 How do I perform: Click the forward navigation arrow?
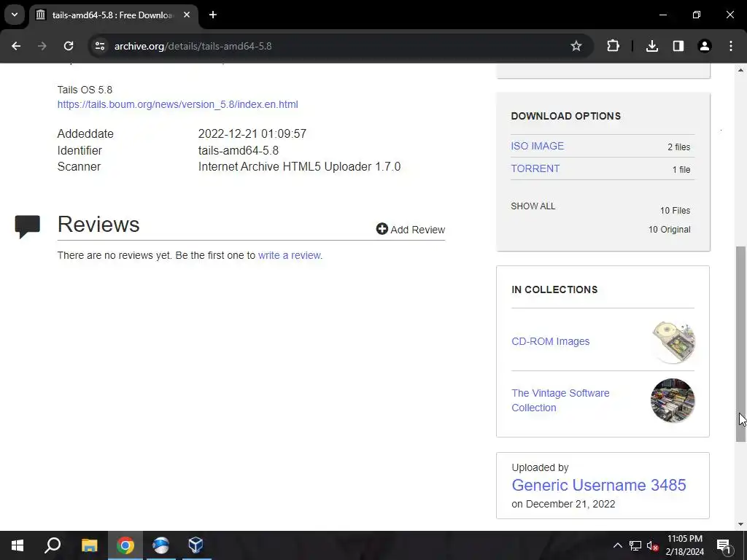click(42, 46)
